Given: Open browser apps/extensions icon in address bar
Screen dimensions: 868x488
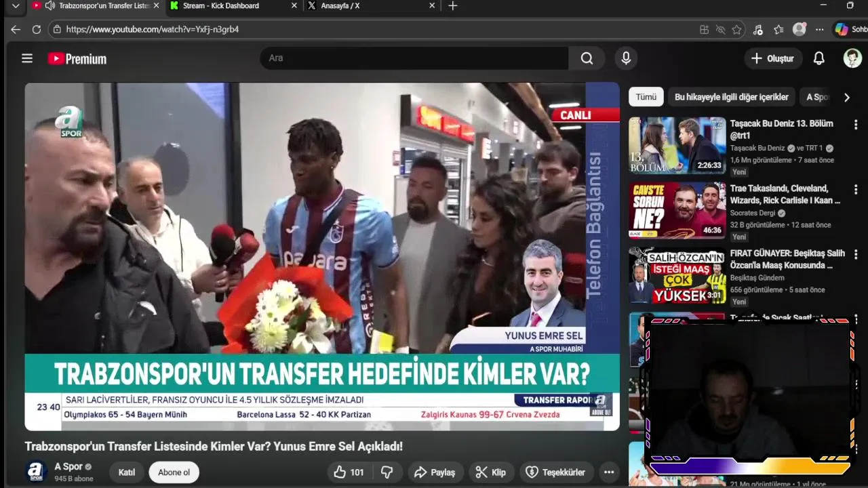Looking at the screenshot, I should coord(704,30).
